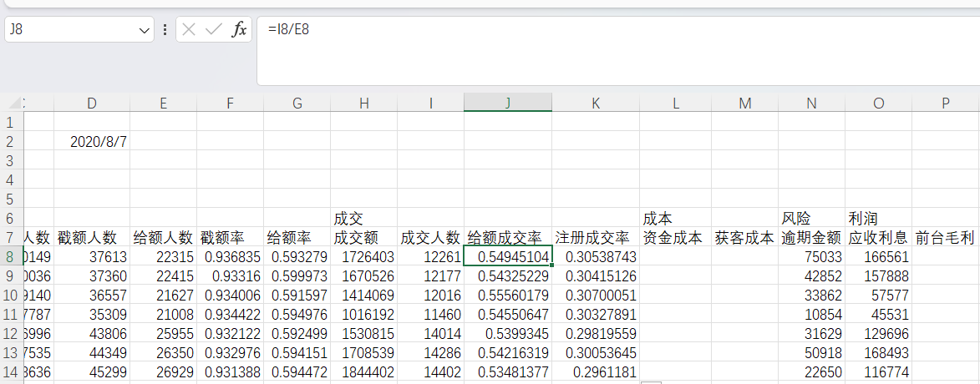Click the Name Box showing J8

coord(71,29)
